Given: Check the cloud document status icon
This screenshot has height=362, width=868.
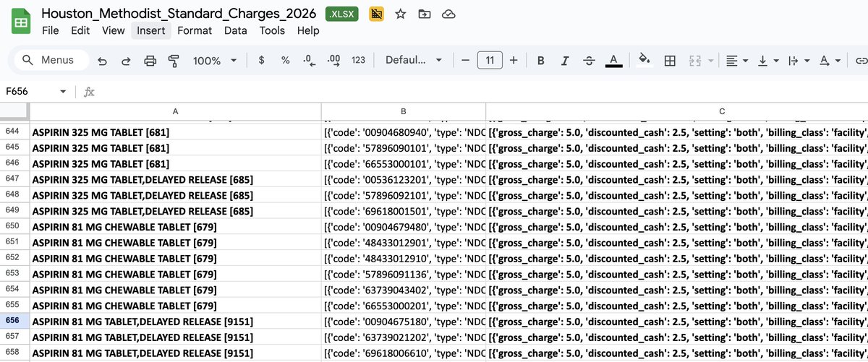Looking at the screenshot, I should click(448, 14).
